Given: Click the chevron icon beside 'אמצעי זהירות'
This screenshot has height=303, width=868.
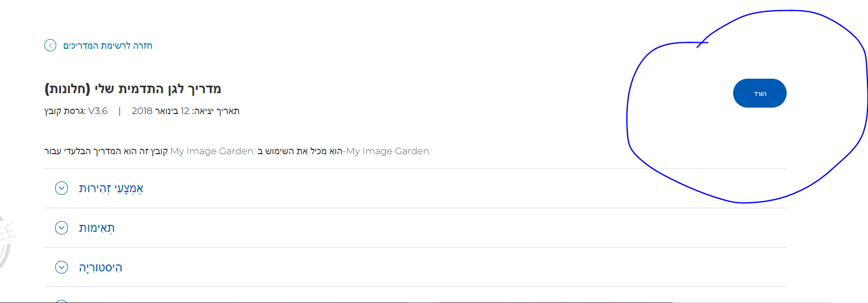Looking at the screenshot, I should tap(62, 188).
